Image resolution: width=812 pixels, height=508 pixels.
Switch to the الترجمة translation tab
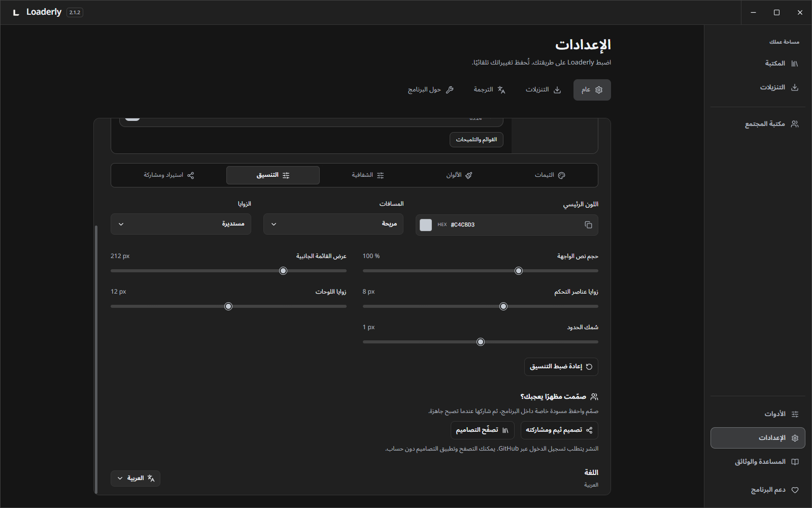(x=489, y=90)
